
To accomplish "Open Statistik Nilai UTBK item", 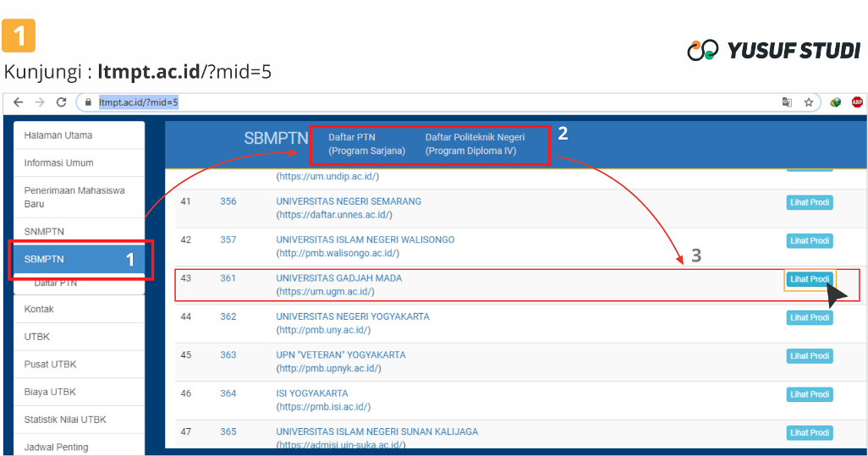I will [x=80, y=420].
